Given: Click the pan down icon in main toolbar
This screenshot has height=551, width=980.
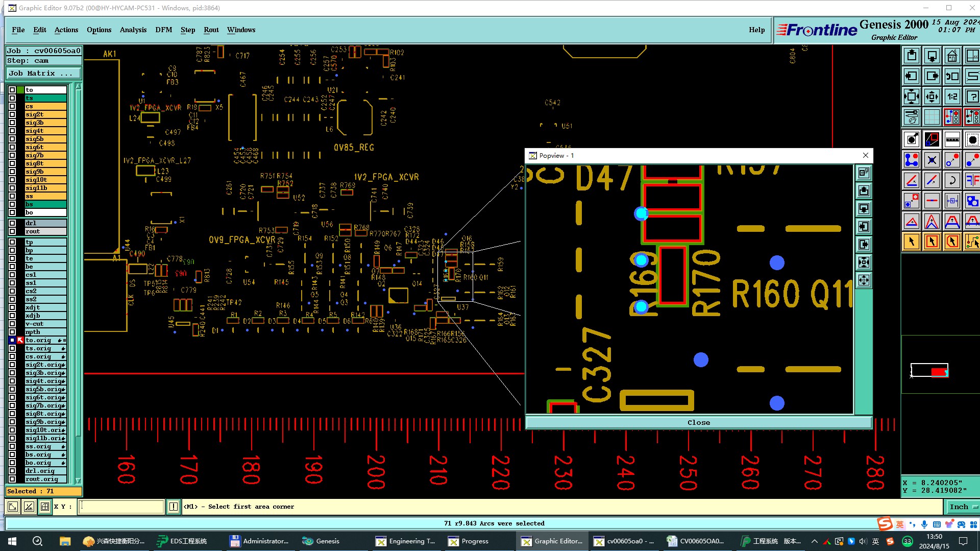Looking at the screenshot, I should [x=932, y=56].
